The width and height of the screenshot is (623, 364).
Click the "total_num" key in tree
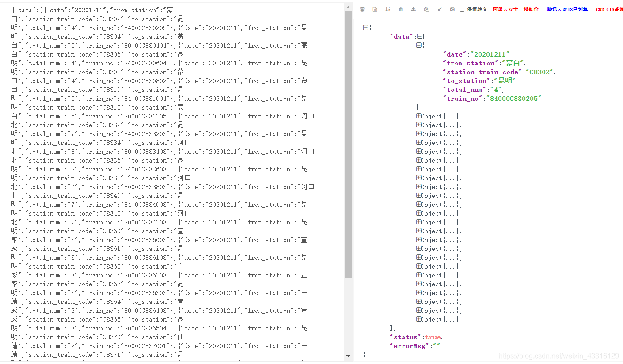pos(464,90)
